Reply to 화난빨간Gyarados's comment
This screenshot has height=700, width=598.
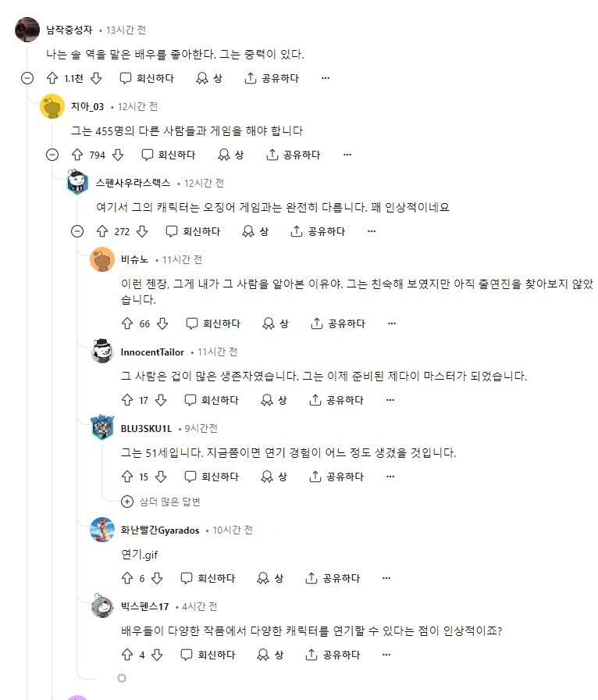[x=208, y=578]
